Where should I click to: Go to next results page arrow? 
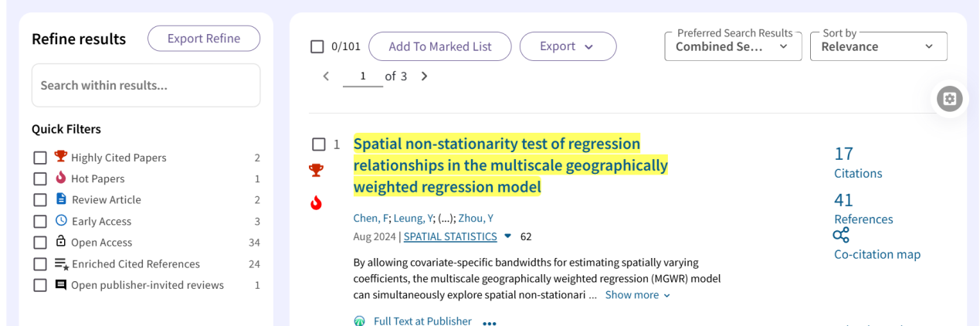tap(424, 76)
